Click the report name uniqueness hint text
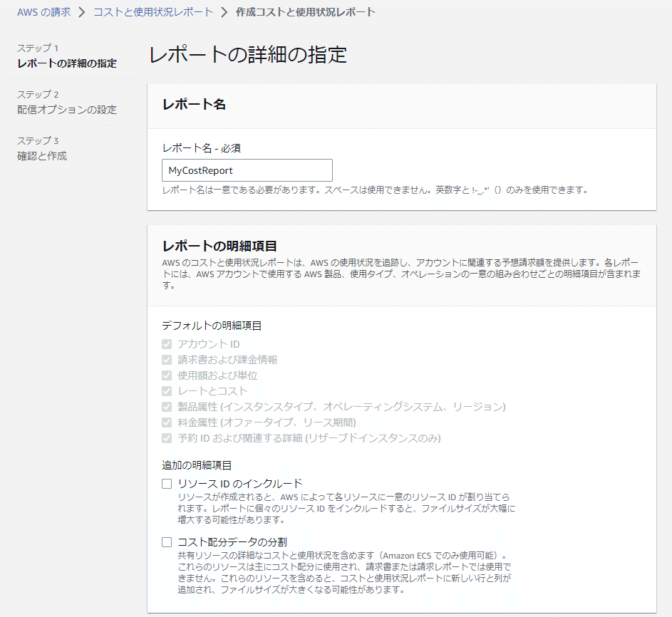 [376, 190]
